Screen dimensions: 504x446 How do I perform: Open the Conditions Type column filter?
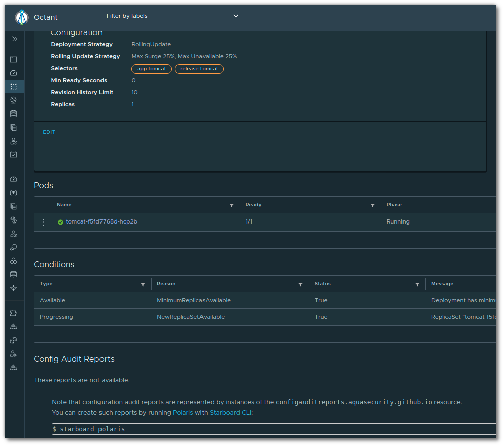[x=143, y=284]
